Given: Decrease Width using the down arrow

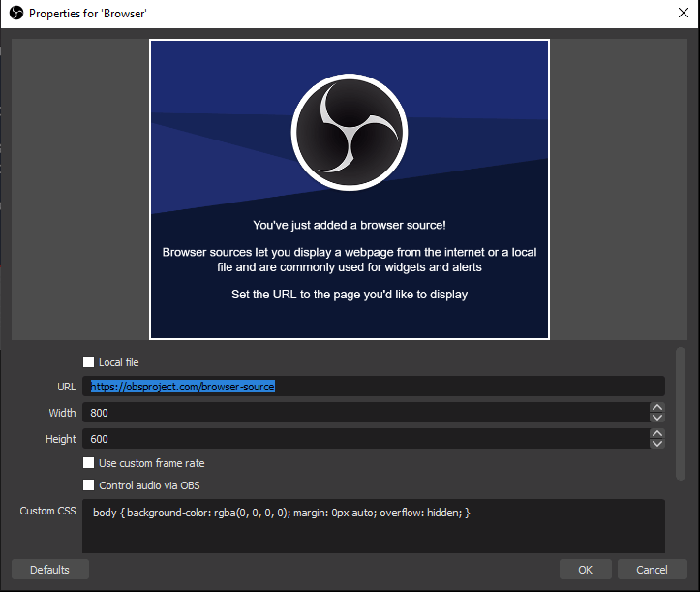Looking at the screenshot, I should (657, 418).
